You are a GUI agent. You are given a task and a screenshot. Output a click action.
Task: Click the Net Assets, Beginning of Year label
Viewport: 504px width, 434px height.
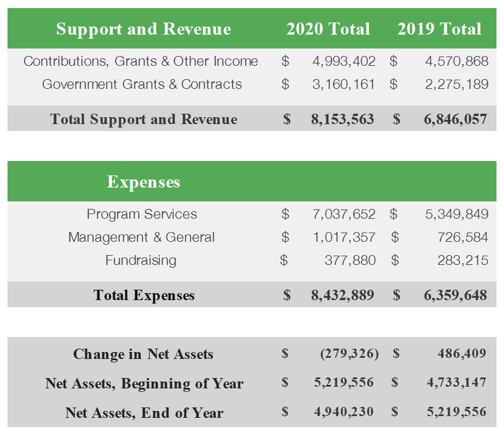(144, 384)
